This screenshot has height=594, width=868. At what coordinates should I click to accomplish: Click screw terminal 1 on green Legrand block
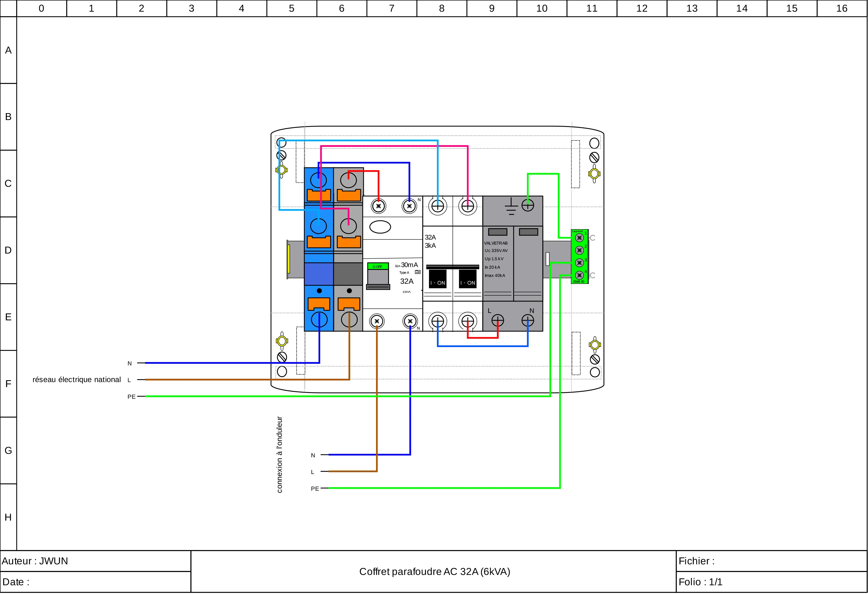point(579,238)
